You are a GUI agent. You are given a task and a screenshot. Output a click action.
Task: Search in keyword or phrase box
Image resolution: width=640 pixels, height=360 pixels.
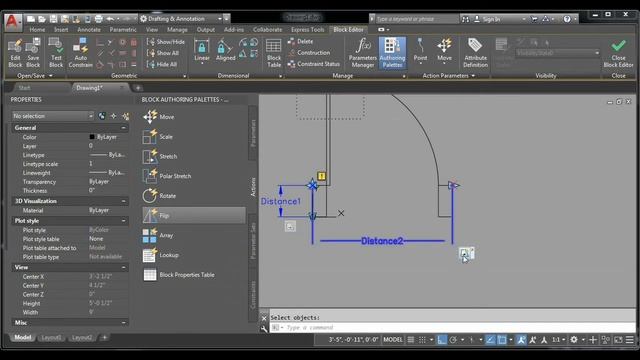(416, 19)
